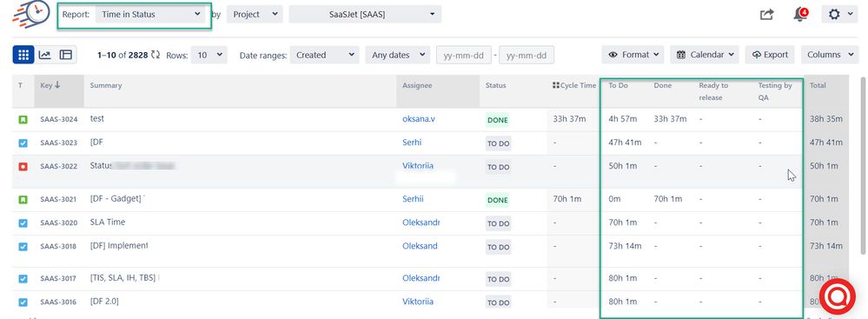Click the task type icon for SAAS-3020
The width and height of the screenshot is (868, 319).
coord(23,223)
